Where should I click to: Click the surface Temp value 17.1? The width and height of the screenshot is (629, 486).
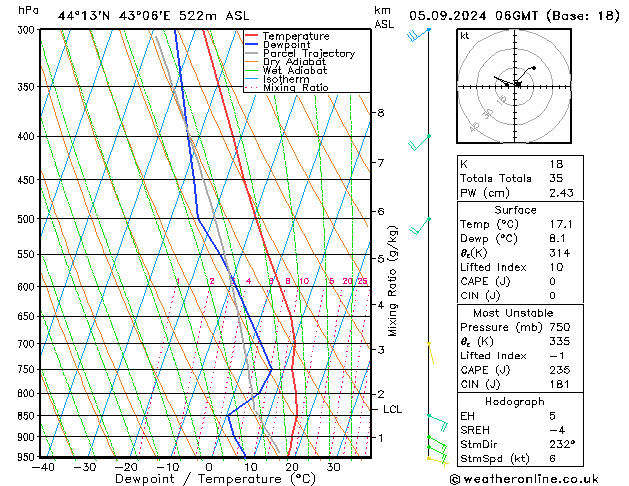tap(560, 224)
